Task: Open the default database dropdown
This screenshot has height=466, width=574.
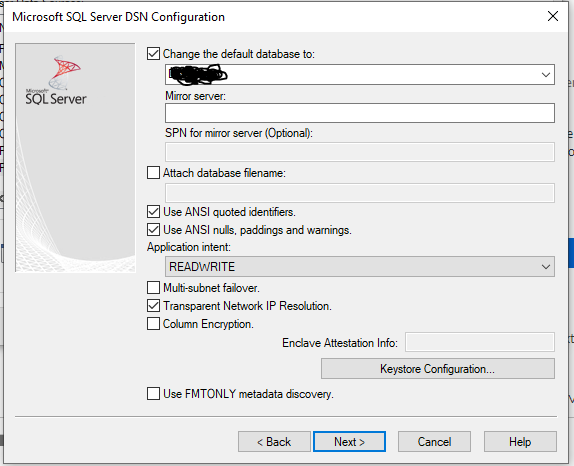Action: [x=545, y=75]
